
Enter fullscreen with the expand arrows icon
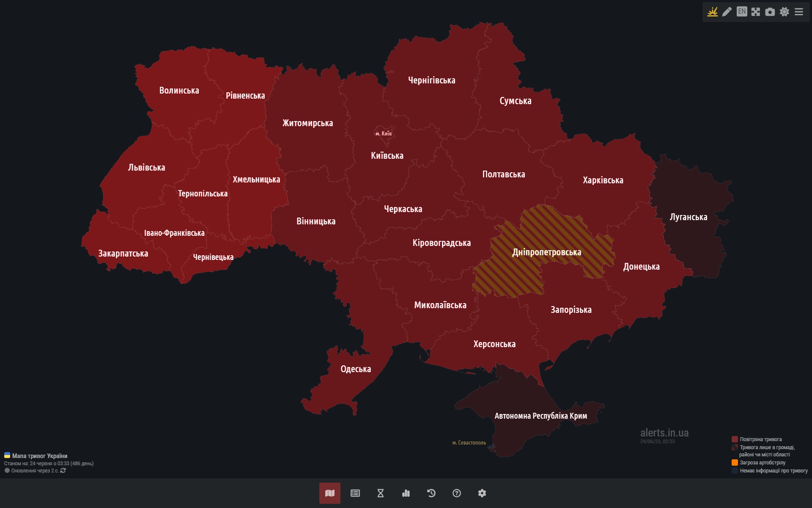[756, 12]
